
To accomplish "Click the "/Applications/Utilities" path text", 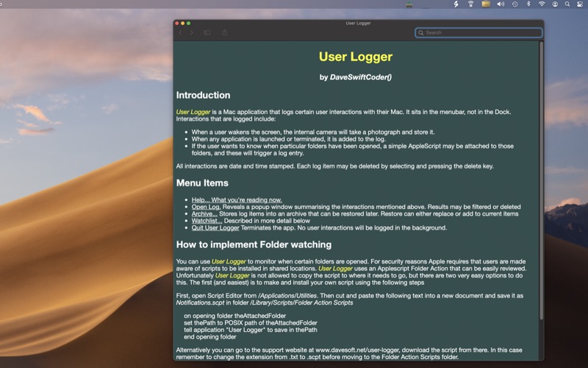I will click(x=287, y=296).
